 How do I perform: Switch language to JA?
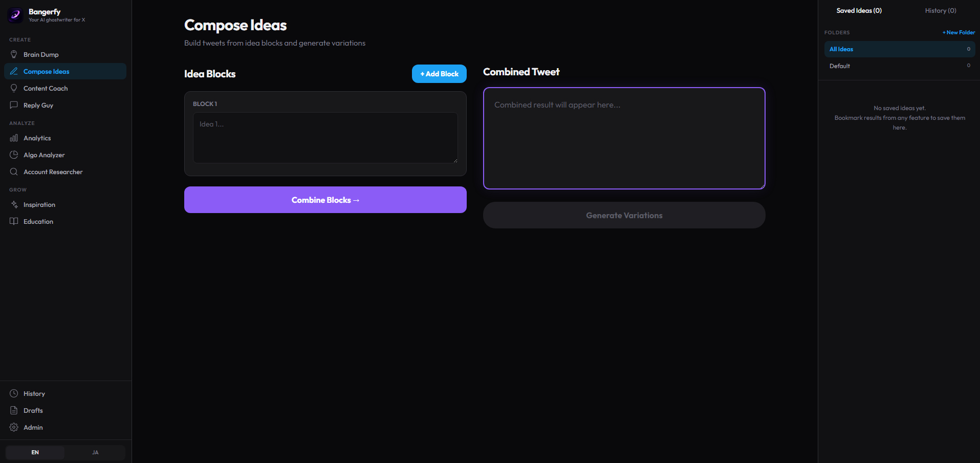[x=95, y=452]
